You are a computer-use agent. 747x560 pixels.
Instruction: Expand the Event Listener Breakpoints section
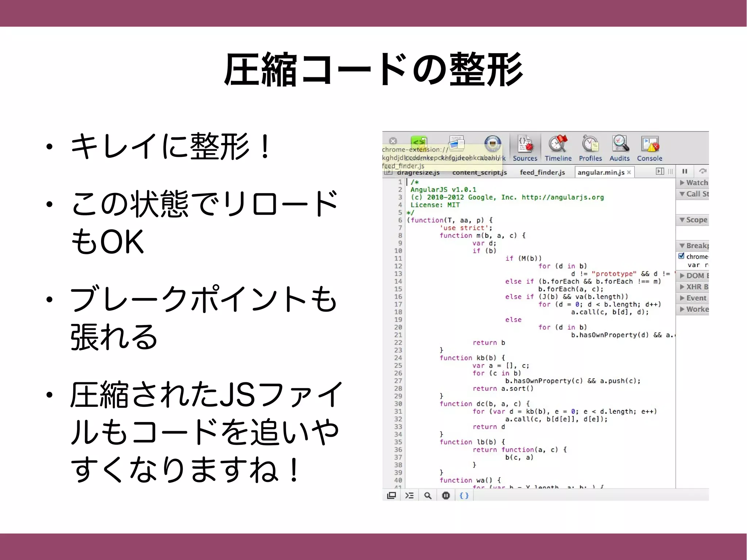693,298
